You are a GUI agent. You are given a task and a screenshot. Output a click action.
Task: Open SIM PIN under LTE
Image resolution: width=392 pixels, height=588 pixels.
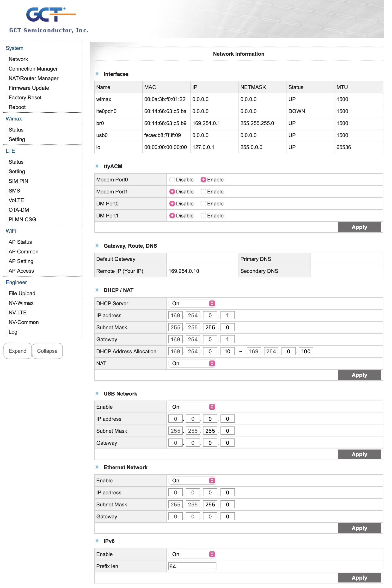18,181
